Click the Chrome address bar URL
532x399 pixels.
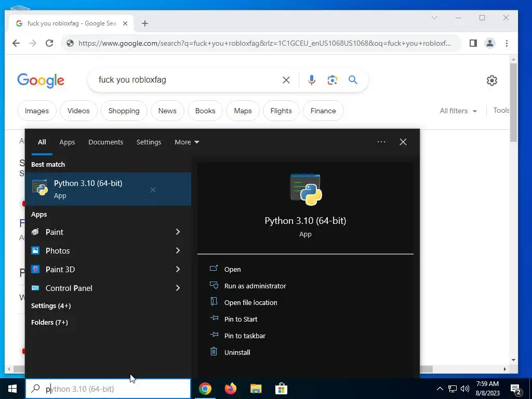coord(264,43)
